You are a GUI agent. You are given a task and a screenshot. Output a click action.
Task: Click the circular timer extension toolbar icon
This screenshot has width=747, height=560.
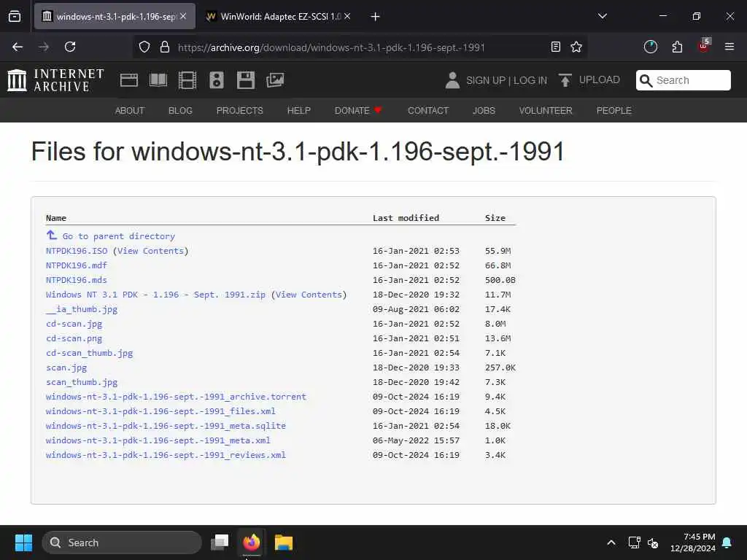tap(650, 47)
